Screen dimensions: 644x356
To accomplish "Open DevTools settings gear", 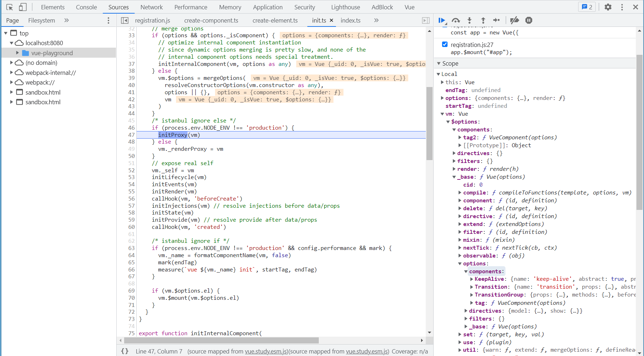I will [608, 7].
